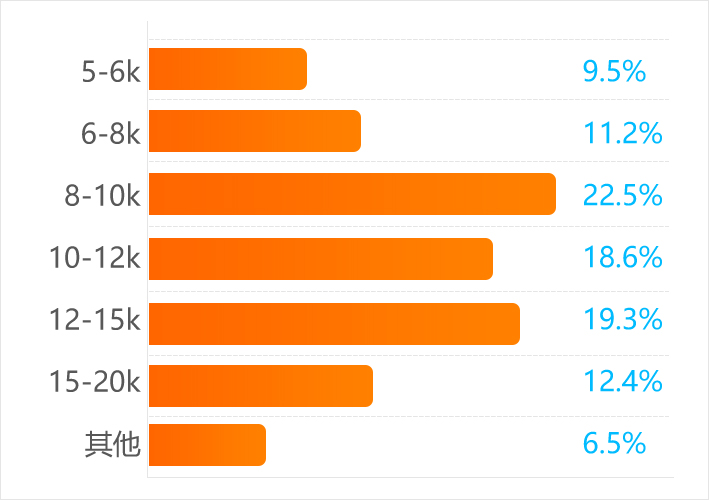Click the 6.5% value text
Screen dimensions: 709x500
point(613,444)
